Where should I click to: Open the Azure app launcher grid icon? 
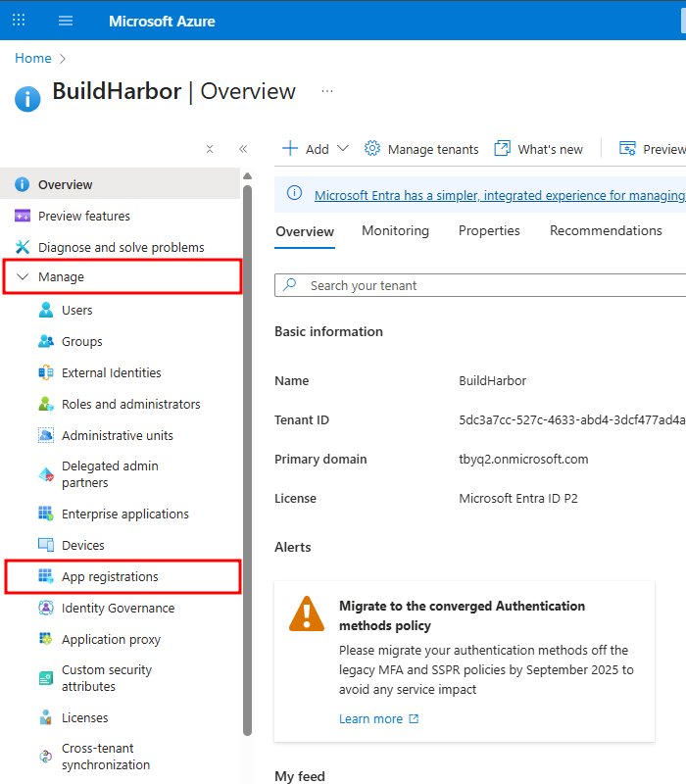click(x=19, y=21)
